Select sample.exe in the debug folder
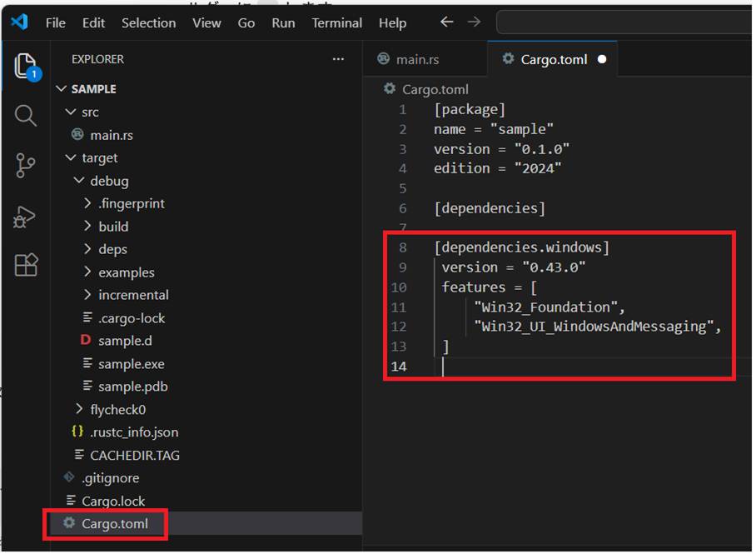 tap(131, 363)
